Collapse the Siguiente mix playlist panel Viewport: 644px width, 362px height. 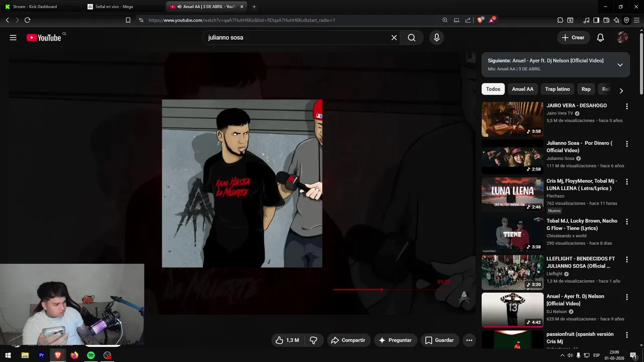(620, 65)
